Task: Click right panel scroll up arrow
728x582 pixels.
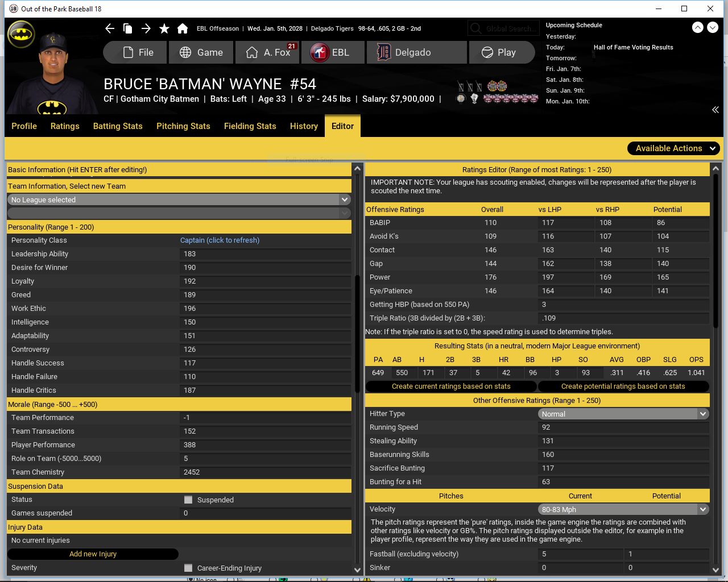Action: click(715, 168)
